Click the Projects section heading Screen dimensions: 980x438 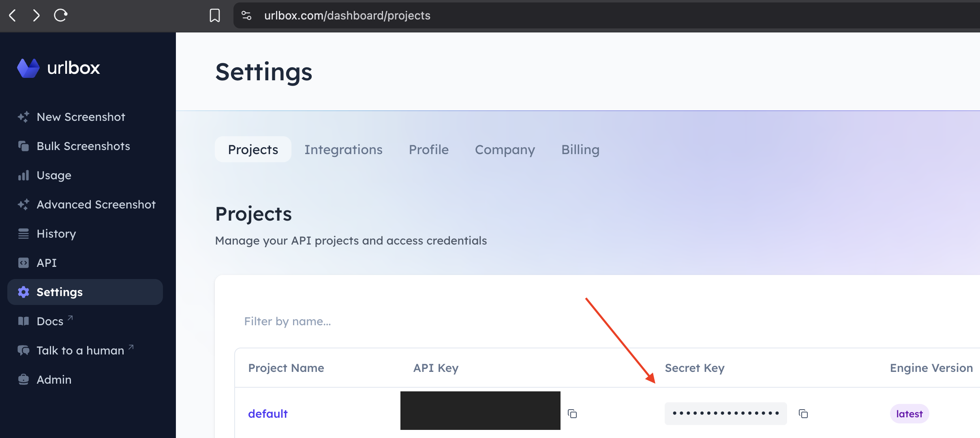pos(253,214)
